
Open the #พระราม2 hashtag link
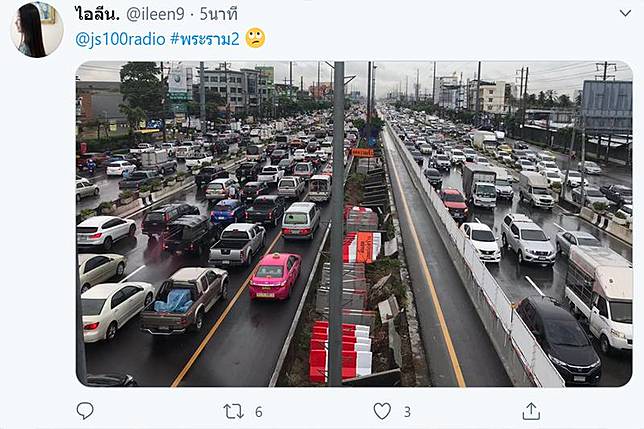(x=205, y=39)
